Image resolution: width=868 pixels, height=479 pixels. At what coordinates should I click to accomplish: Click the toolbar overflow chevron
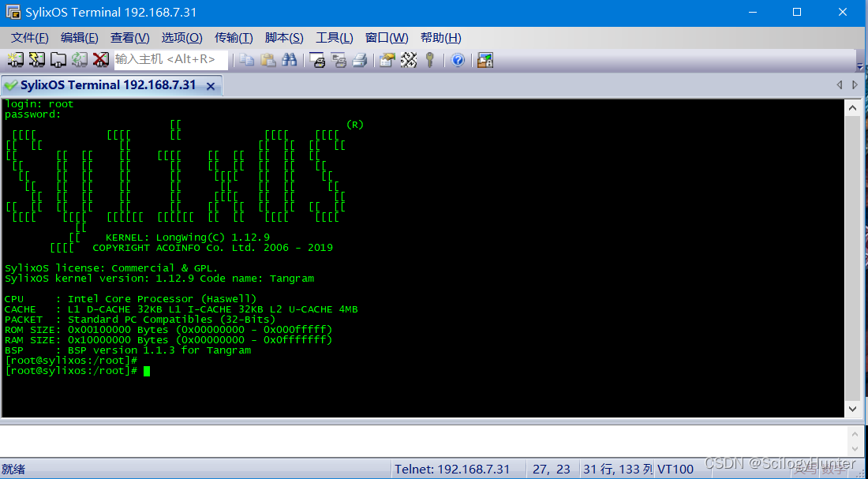pyautogui.click(x=858, y=66)
